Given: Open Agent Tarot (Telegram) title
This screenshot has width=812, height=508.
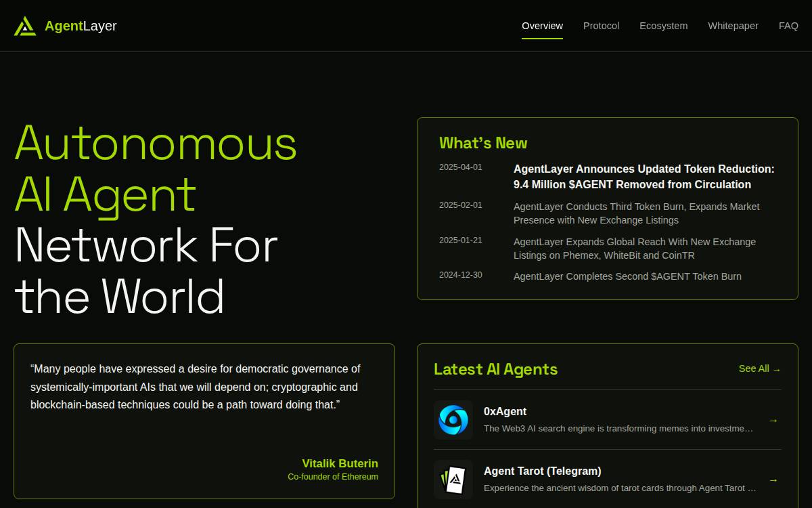Looking at the screenshot, I should click(543, 471).
